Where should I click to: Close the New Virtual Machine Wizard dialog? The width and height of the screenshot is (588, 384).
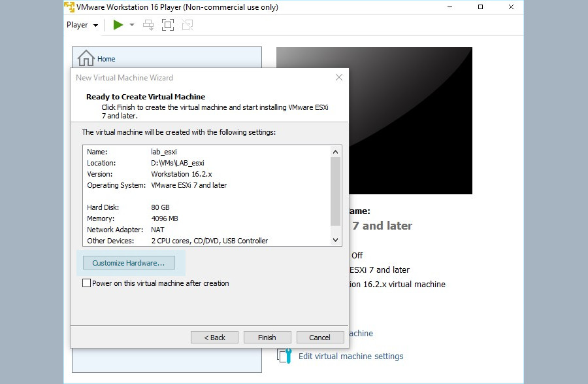coord(339,77)
